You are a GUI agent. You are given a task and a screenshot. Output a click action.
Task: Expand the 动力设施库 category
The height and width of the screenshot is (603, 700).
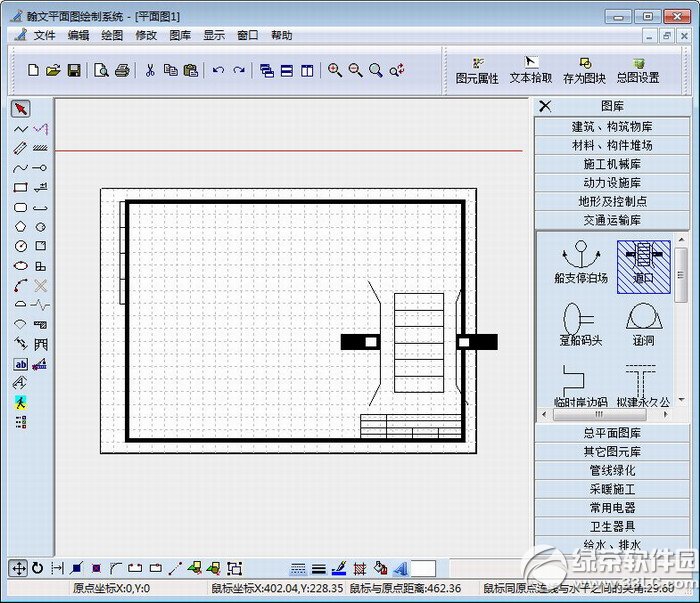612,183
